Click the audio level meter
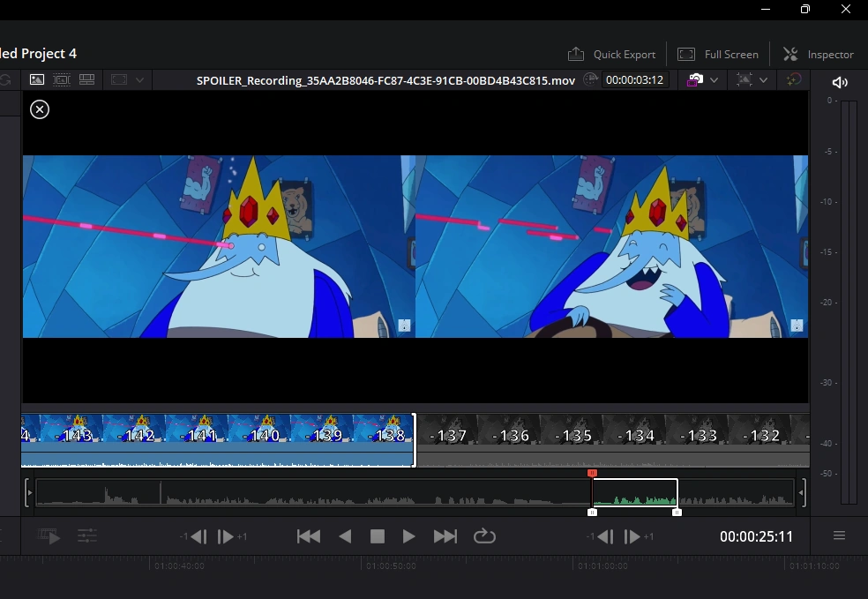Viewport: 868px width, 599px height. 849,303
